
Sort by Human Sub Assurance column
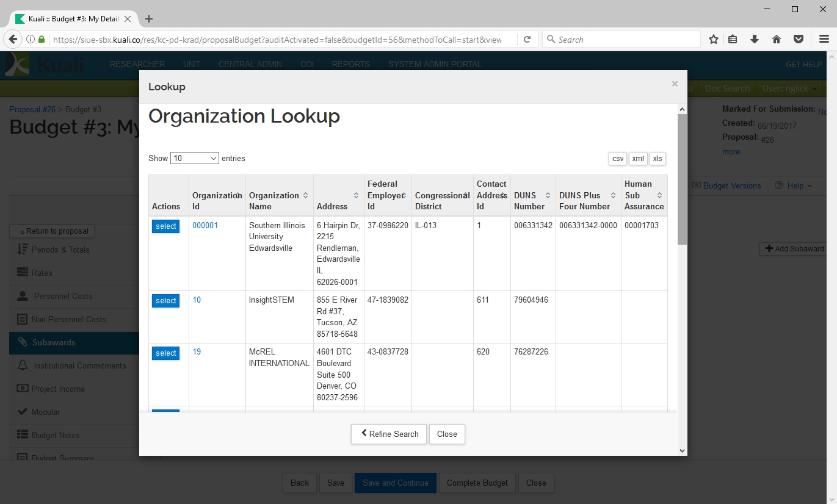pyautogui.click(x=644, y=195)
